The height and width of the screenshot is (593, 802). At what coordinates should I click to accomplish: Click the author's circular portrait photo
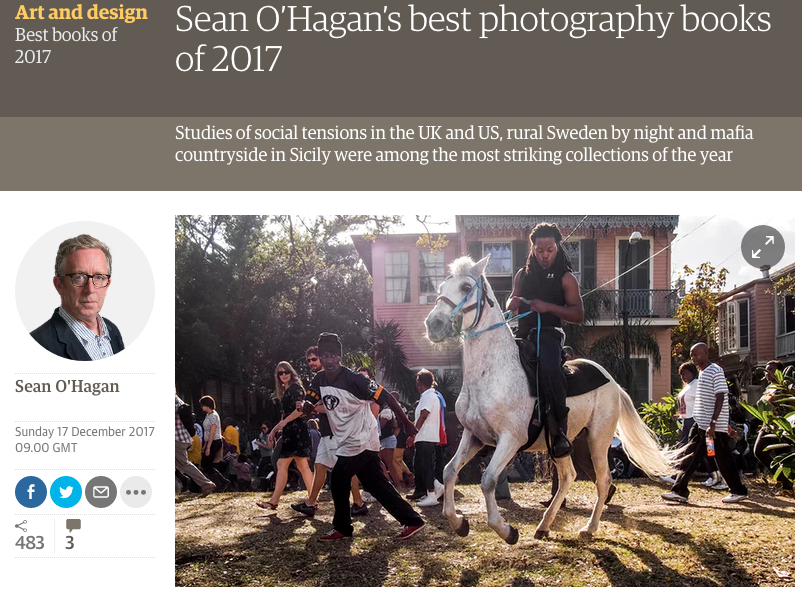pos(85,291)
